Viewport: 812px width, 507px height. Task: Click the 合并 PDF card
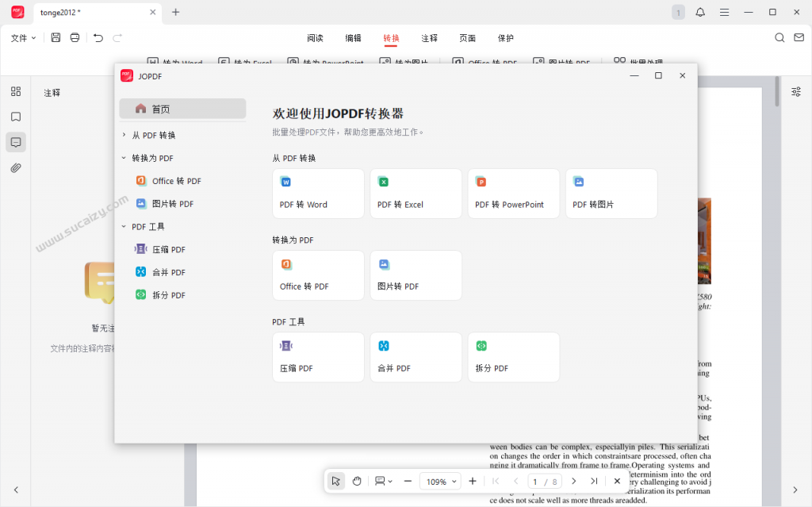pyautogui.click(x=416, y=357)
